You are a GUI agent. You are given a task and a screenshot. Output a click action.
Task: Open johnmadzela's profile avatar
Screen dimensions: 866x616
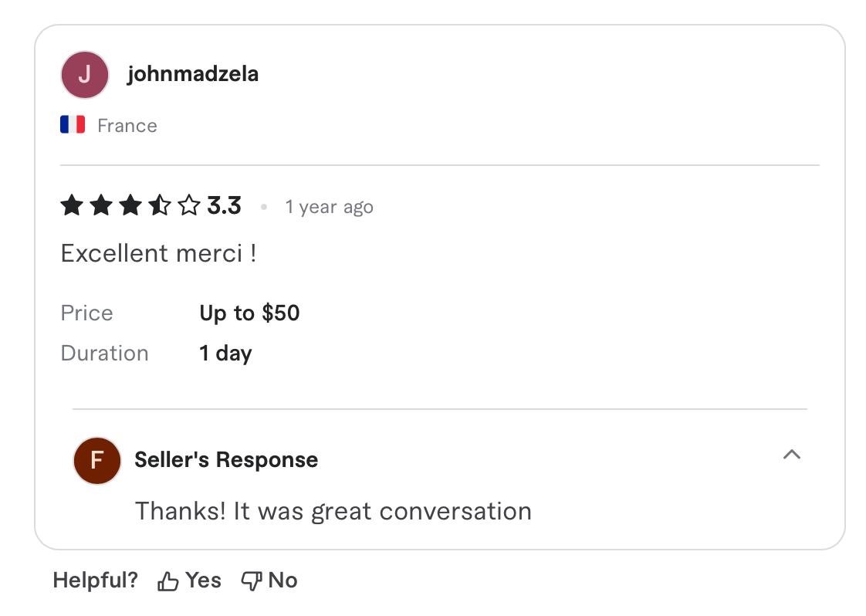click(x=84, y=74)
